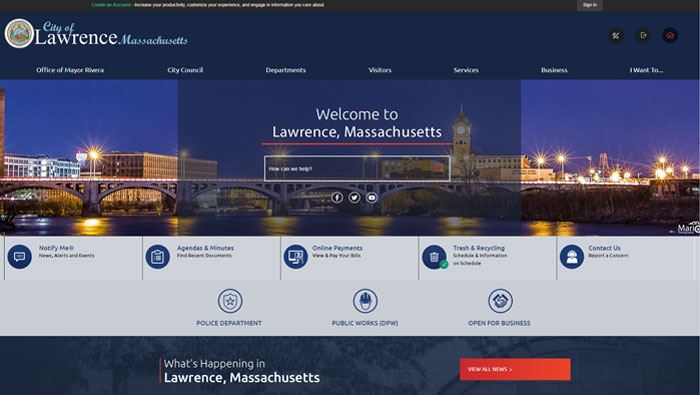The height and width of the screenshot is (395, 700).
Task: Click 'View & Pay Your Bills' text
Action: [x=336, y=256]
